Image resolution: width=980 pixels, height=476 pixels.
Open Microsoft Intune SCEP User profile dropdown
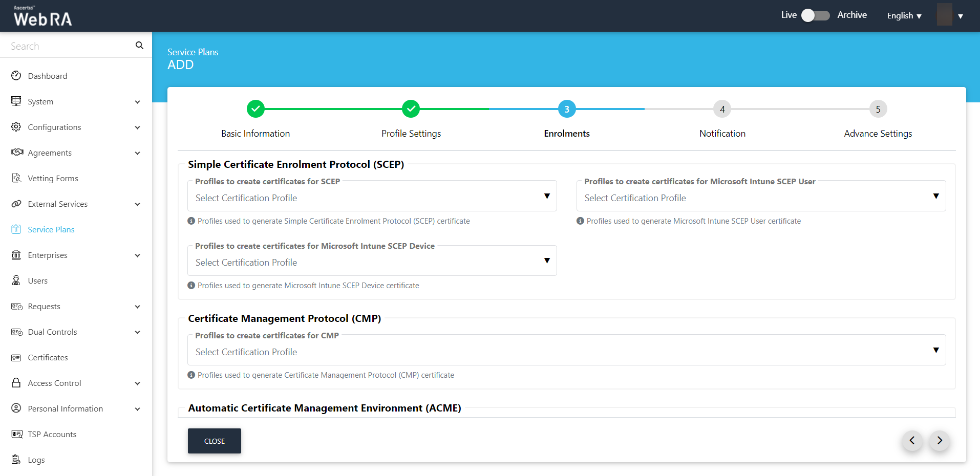pyautogui.click(x=761, y=198)
